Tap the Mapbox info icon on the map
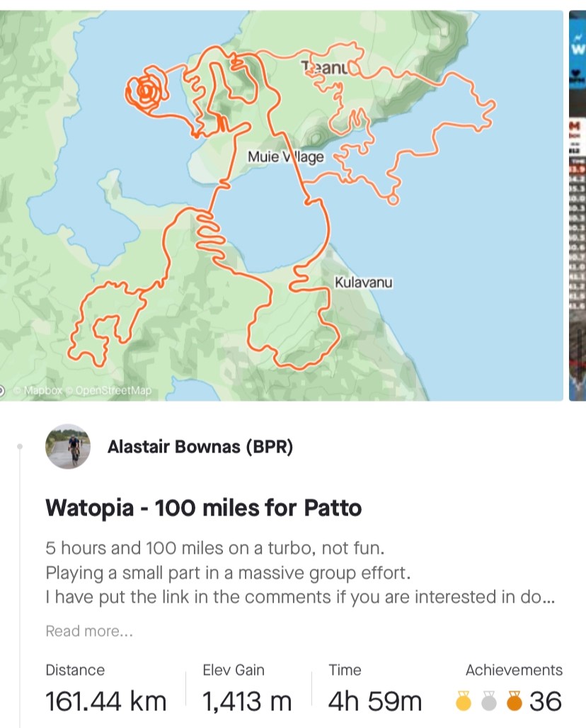Image resolution: width=586 pixels, height=728 pixels. [x=3, y=390]
